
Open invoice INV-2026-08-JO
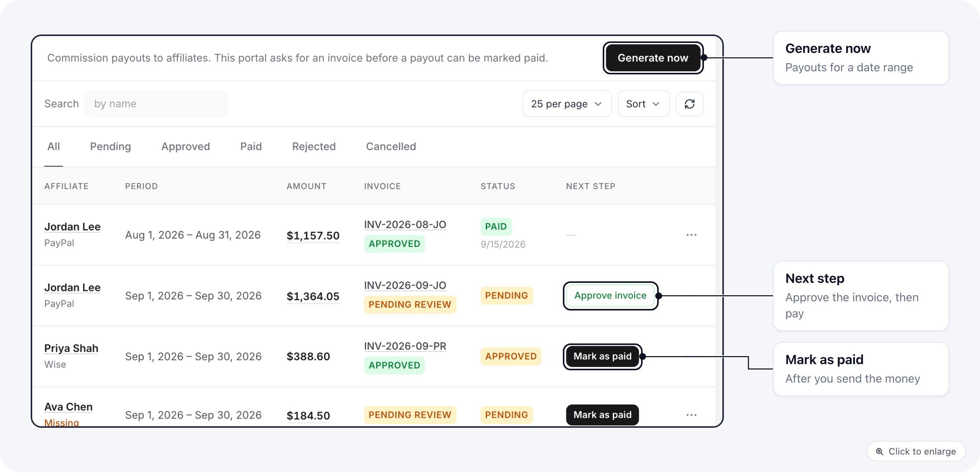click(x=405, y=225)
